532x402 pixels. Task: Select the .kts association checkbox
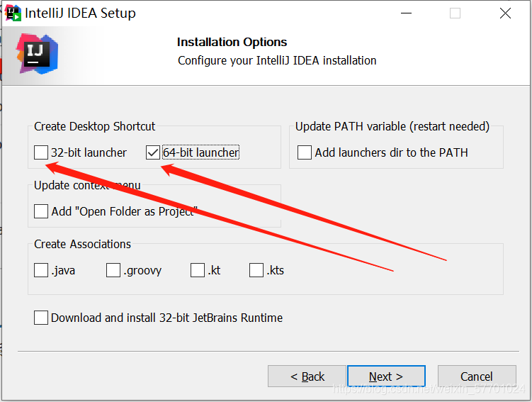(x=256, y=270)
